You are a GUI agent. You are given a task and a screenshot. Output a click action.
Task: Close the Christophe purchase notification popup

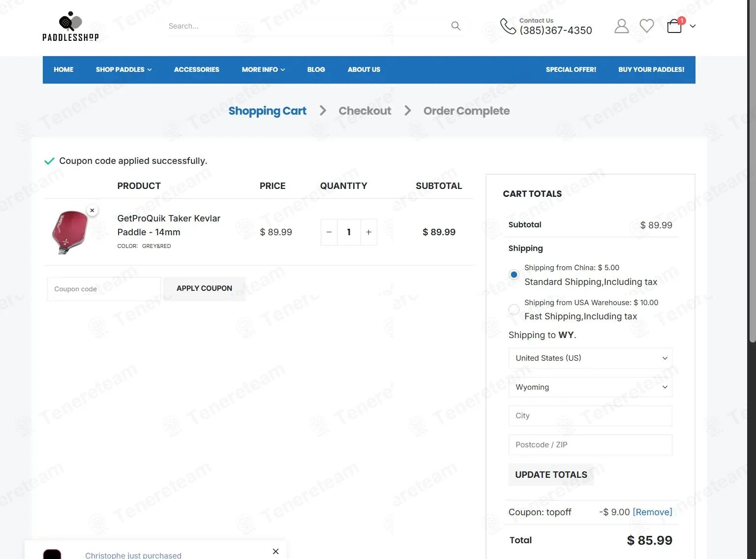275,551
